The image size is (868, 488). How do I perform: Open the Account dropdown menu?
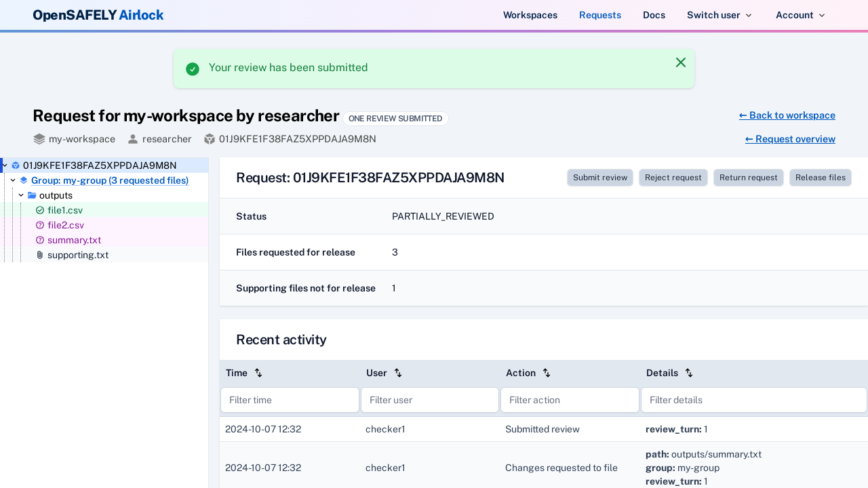pyautogui.click(x=800, y=15)
